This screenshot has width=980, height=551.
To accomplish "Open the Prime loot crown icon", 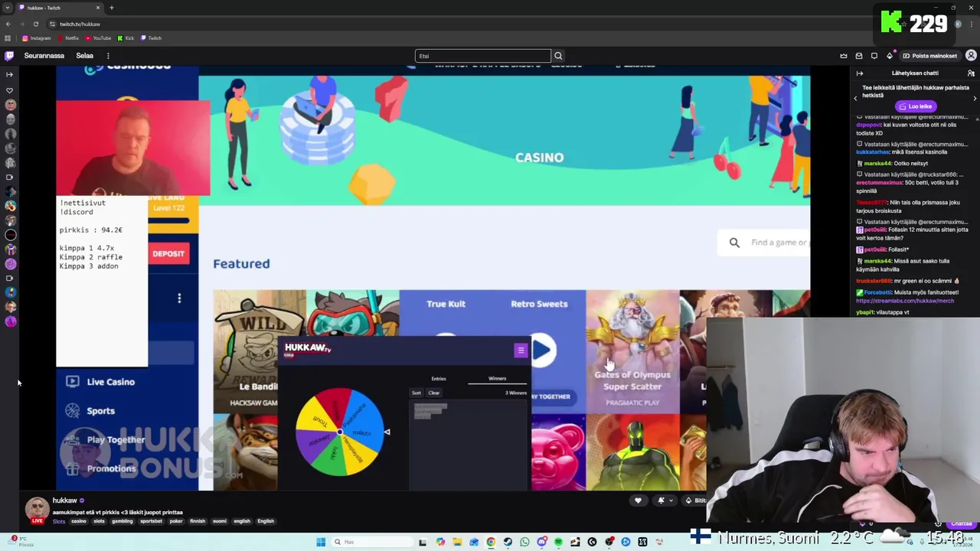I will click(x=844, y=56).
